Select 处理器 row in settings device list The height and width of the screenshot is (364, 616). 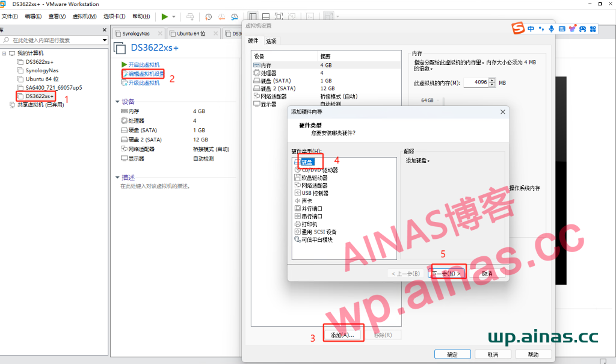pyautogui.click(x=326, y=73)
